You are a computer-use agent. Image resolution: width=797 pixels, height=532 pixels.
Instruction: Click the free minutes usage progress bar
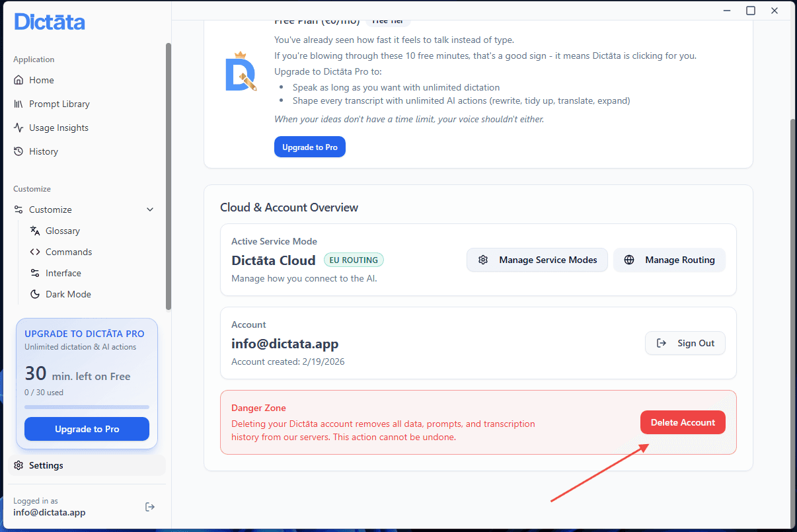[87, 407]
